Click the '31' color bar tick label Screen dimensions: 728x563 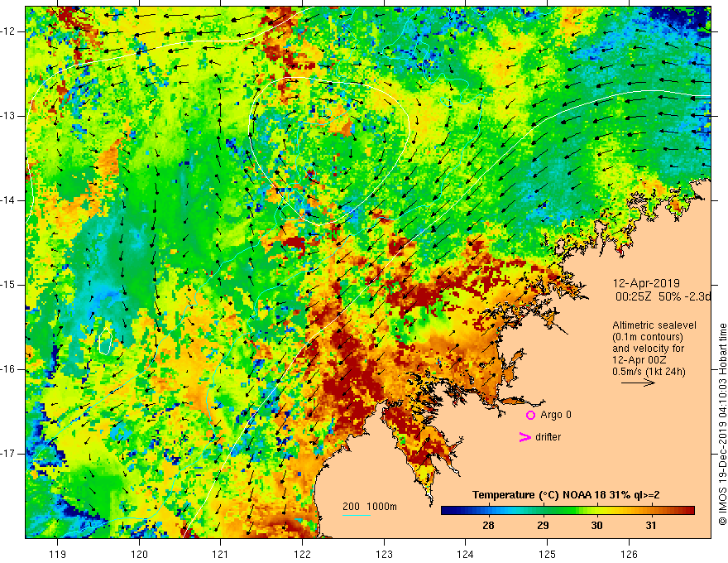tap(651, 526)
